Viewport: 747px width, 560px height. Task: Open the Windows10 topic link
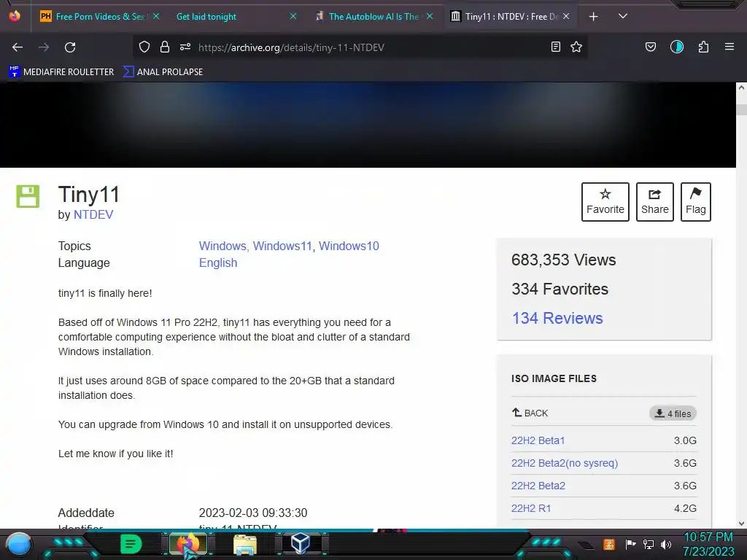click(349, 246)
